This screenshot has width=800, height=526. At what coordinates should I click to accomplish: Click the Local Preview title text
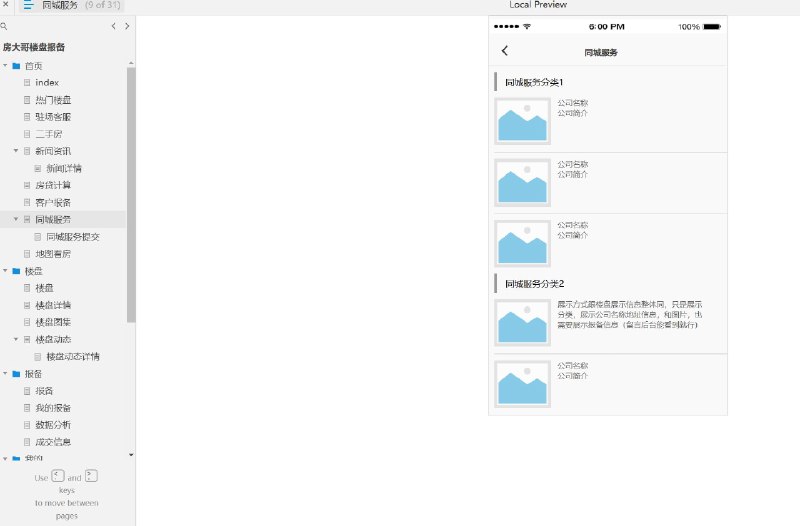(x=538, y=5)
